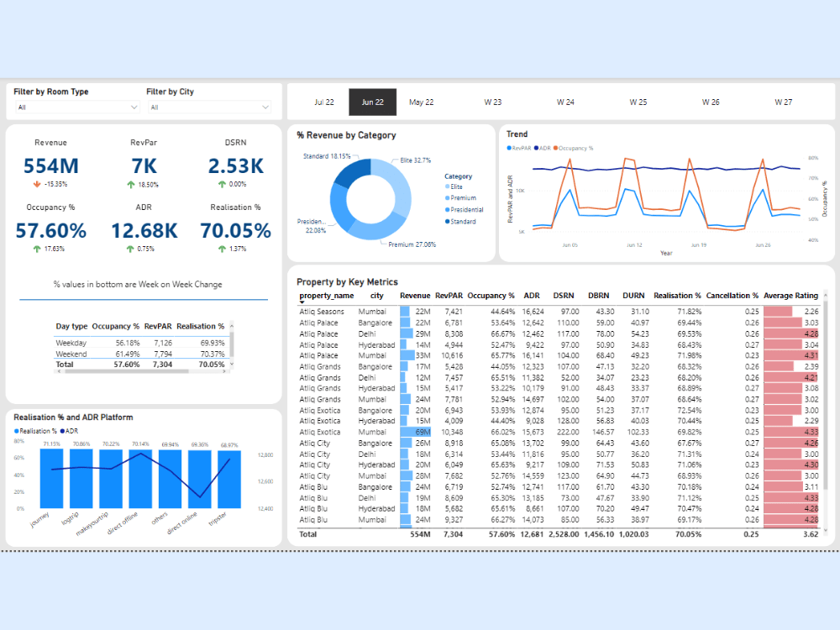The height and width of the screenshot is (630, 840).
Task: Click the Atliq Exotica Mumbai revenue bar
Action: click(415, 432)
